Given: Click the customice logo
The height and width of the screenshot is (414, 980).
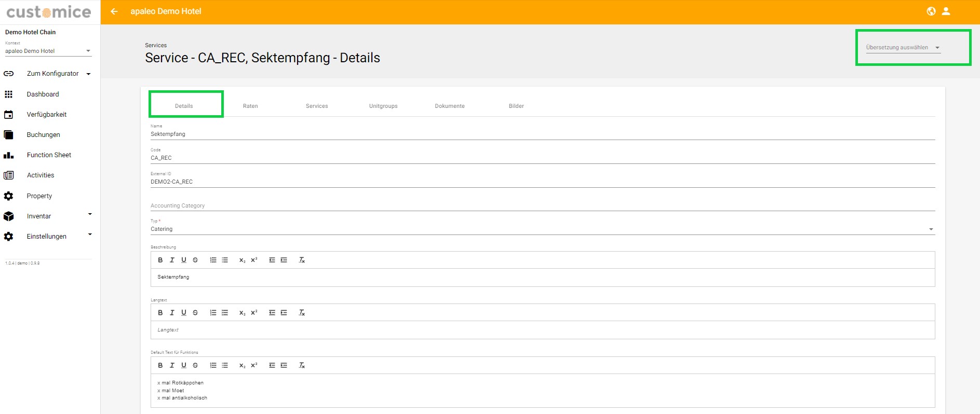Looking at the screenshot, I should click(x=49, y=12).
